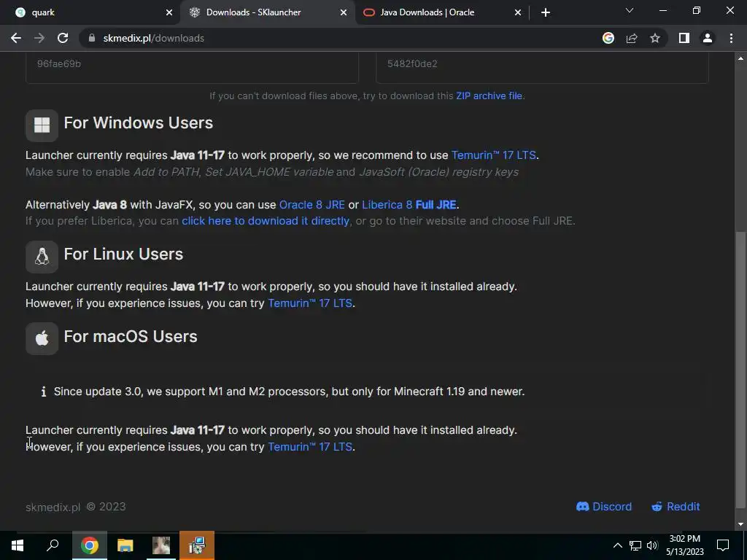
Task: Click the info icon beside M1 notice
Action: coord(43,392)
